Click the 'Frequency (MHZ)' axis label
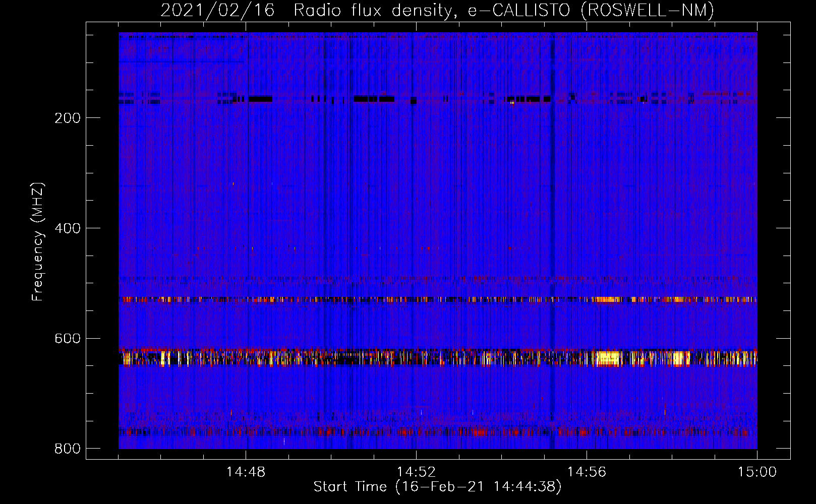 pos(38,242)
